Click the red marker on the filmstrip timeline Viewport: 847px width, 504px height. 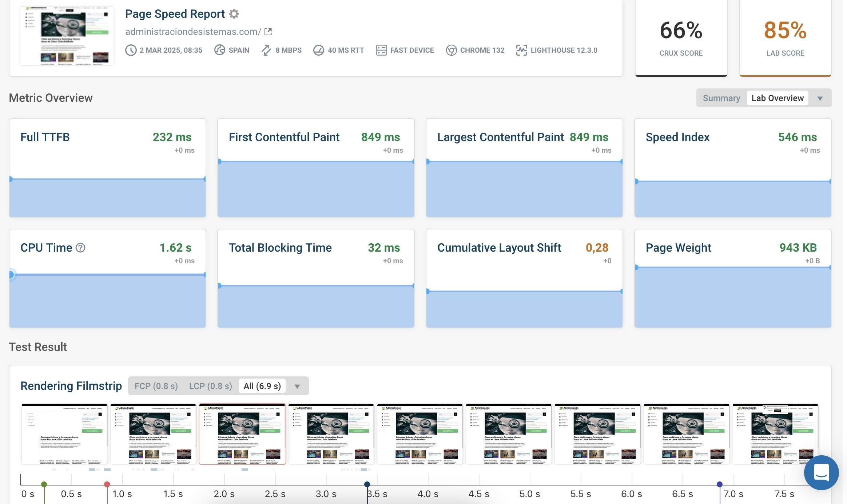[x=107, y=484]
